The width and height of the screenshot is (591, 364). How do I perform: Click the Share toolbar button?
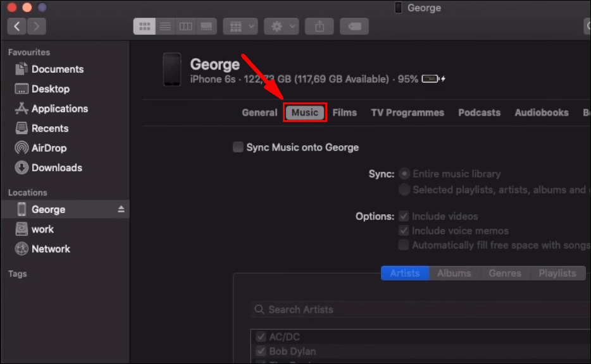pos(320,27)
